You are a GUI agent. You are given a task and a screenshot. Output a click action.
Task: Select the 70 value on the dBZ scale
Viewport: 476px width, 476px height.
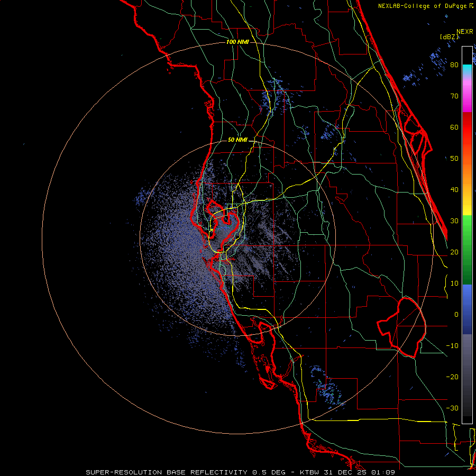[454, 96]
